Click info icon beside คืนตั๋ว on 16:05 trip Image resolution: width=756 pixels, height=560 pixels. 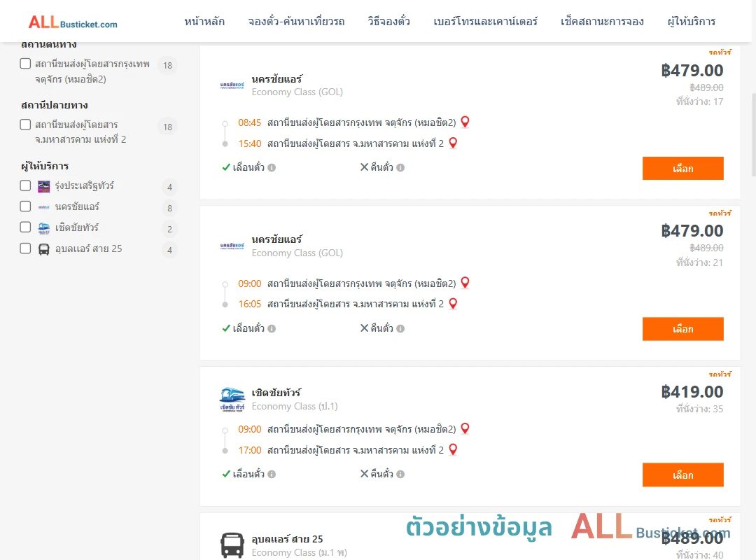pos(400,328)
